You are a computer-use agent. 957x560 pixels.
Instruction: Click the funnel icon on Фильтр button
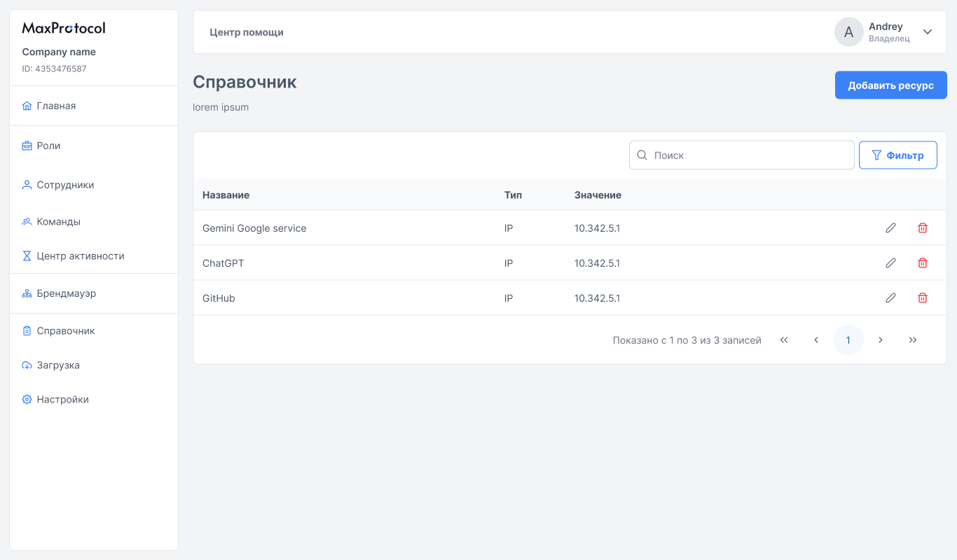coord(876,155)
